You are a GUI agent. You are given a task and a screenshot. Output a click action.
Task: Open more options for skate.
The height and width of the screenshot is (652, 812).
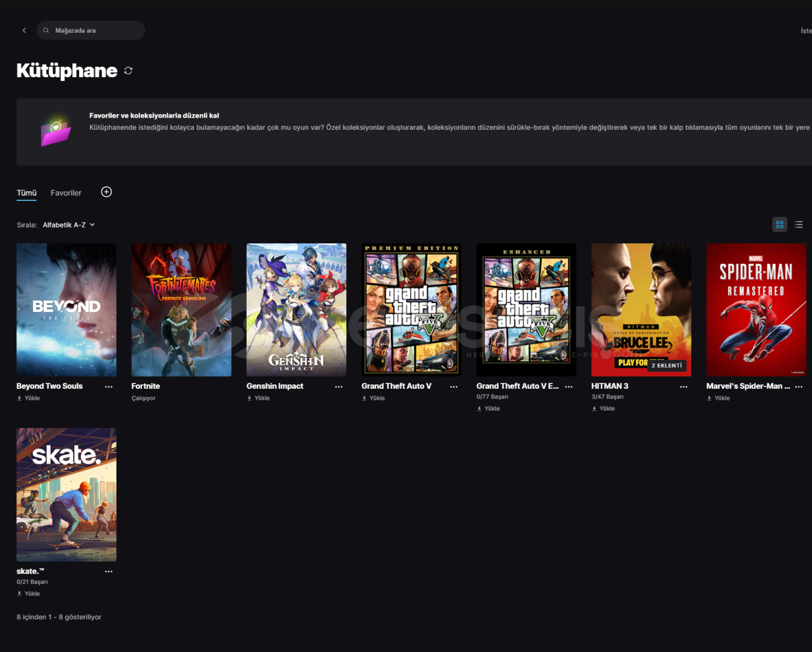109,571
